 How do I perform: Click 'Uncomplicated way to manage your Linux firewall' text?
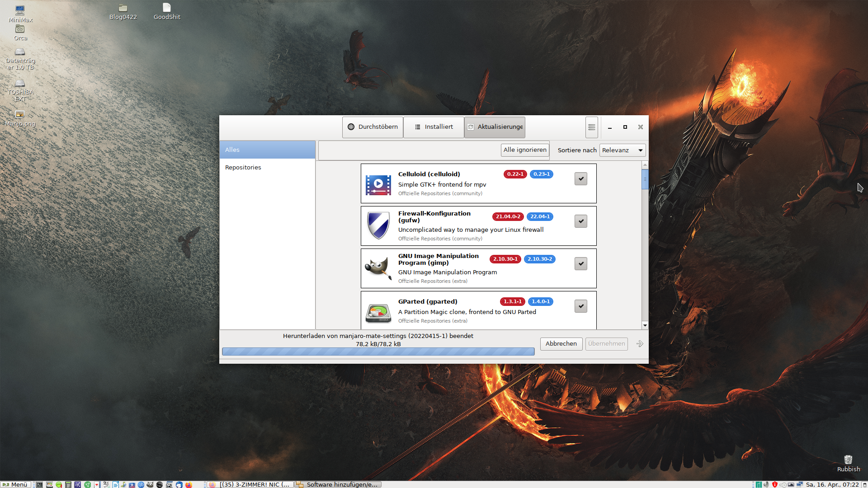click(x=471, y=230)
